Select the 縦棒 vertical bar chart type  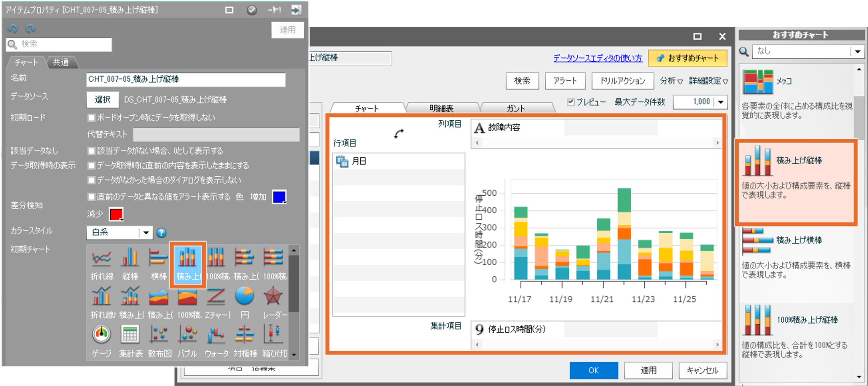tap(130, 264)
